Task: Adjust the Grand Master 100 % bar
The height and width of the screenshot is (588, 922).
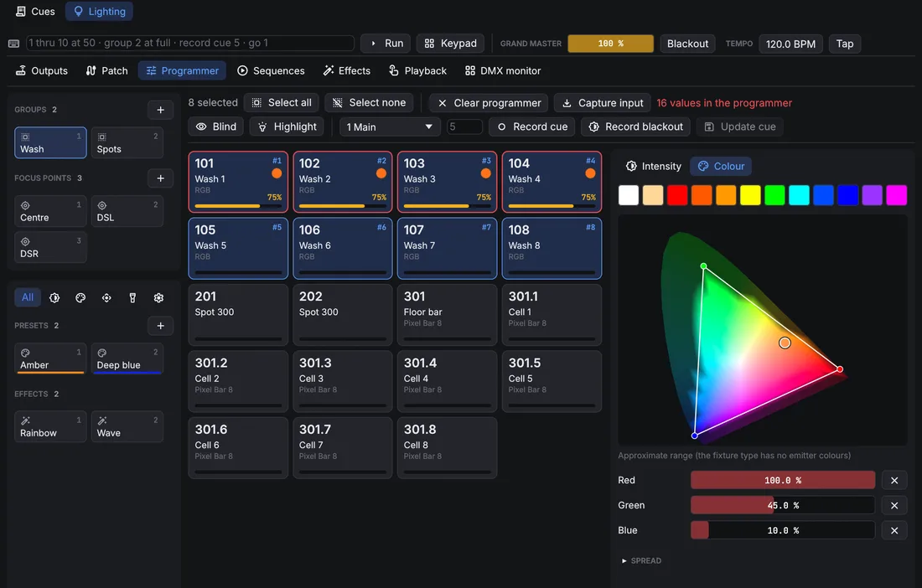Action: click(x=610, y=44)
